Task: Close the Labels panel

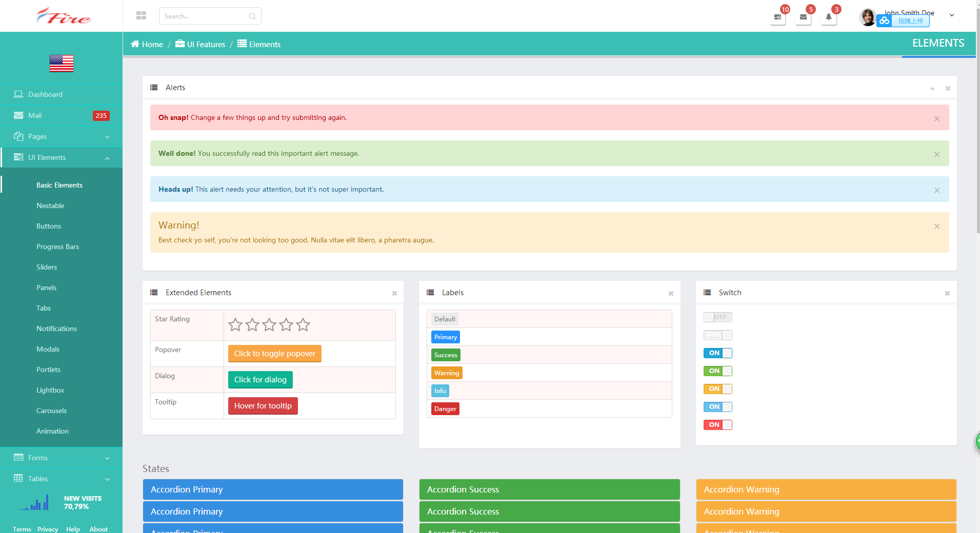Action: point(671,293)
